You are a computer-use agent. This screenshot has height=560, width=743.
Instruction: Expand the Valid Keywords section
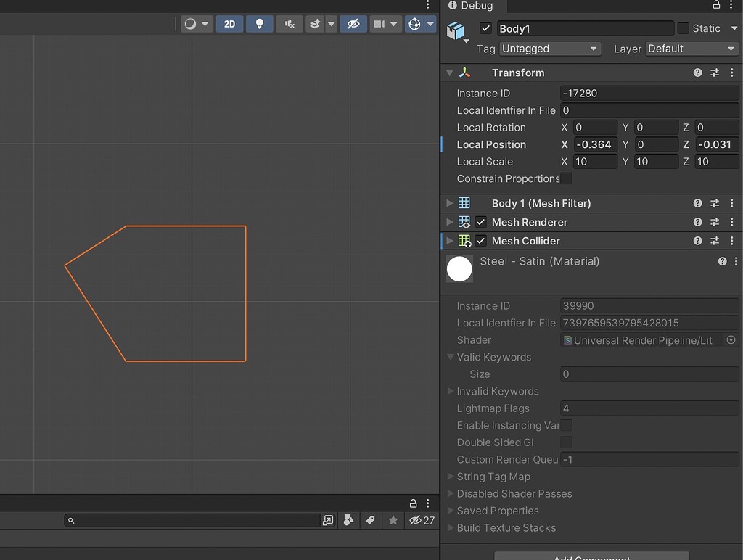[451, 357]
